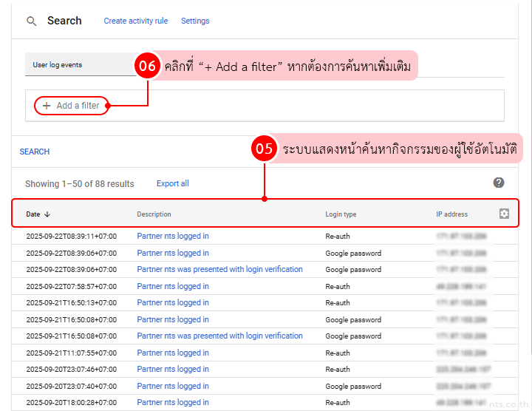532x411 pixels.
Task: Open column settings gear icon
Action: coord(504,214)
